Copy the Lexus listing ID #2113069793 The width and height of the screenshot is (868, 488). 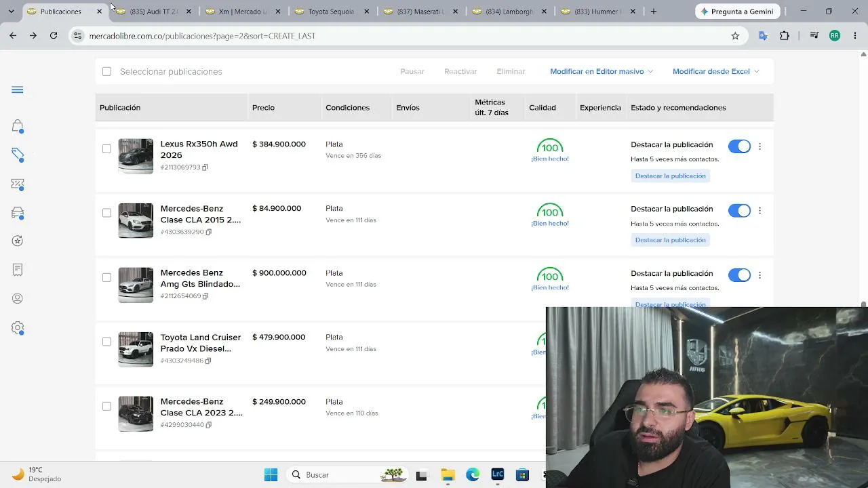(x=205, y=167)
